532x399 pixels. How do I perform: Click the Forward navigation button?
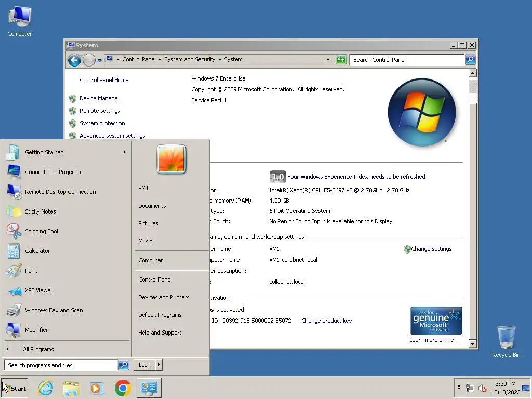tap(89, 60)
